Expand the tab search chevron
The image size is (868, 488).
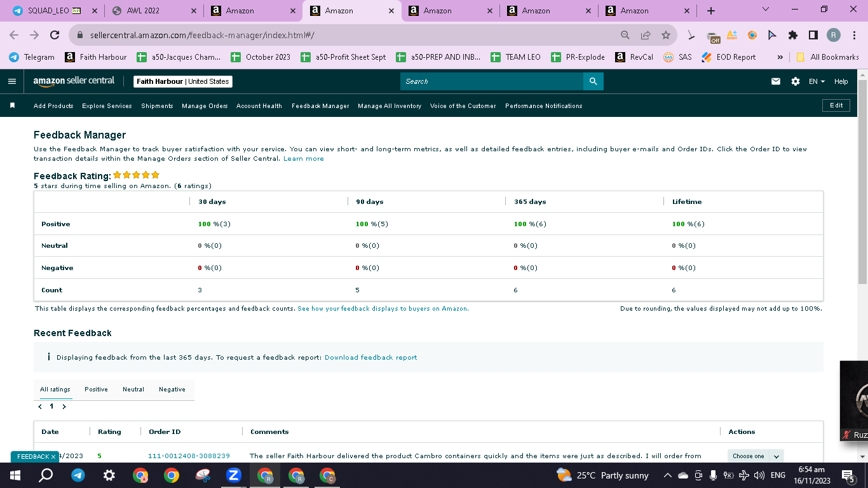(x=765, y=10)
